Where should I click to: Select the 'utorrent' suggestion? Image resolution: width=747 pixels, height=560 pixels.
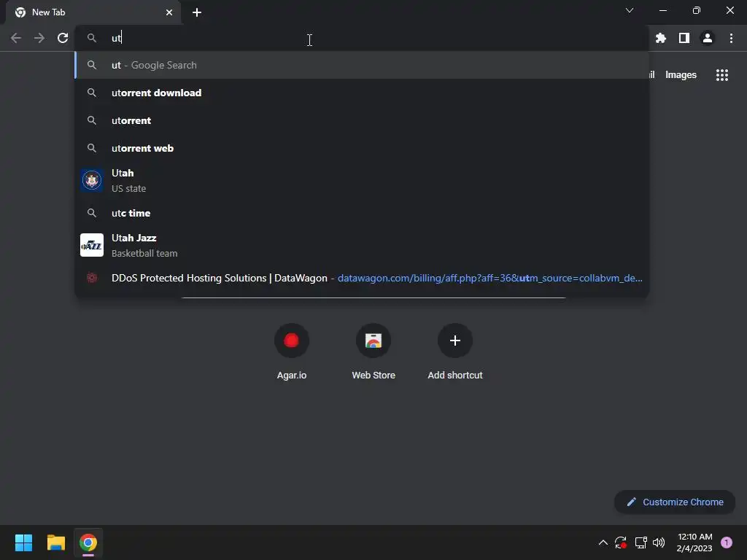[x=362, y=120]
